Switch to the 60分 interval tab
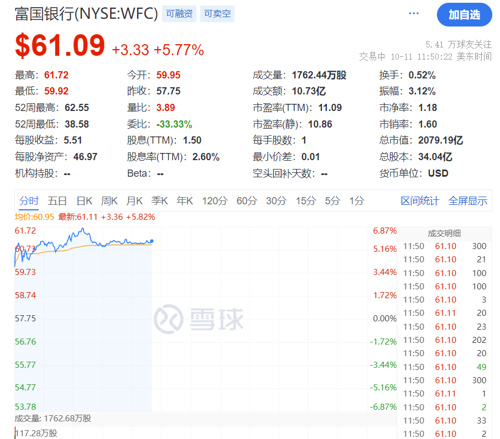This screenshot has height=439, width=500. tap(247, 201)
